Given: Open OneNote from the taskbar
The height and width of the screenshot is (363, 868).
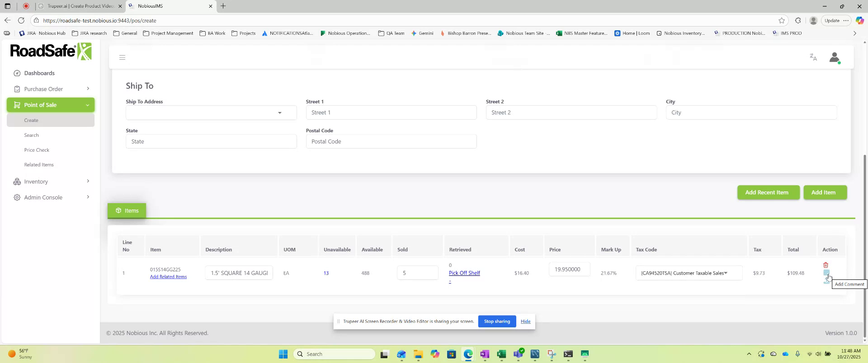Looking at the screenshot, I should tap(485, 354).
